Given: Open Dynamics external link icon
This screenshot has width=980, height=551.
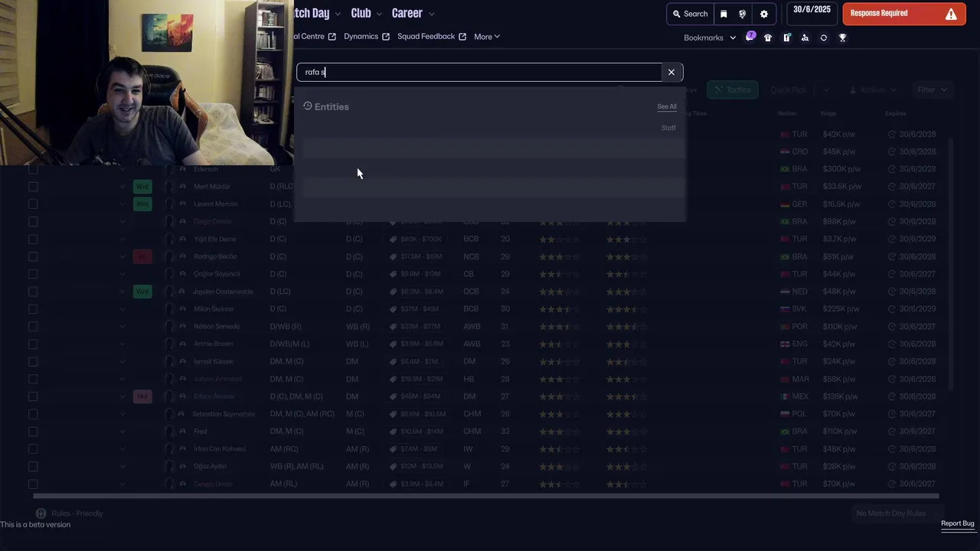Looking at the screenshot, I should [x=386, y=37].
